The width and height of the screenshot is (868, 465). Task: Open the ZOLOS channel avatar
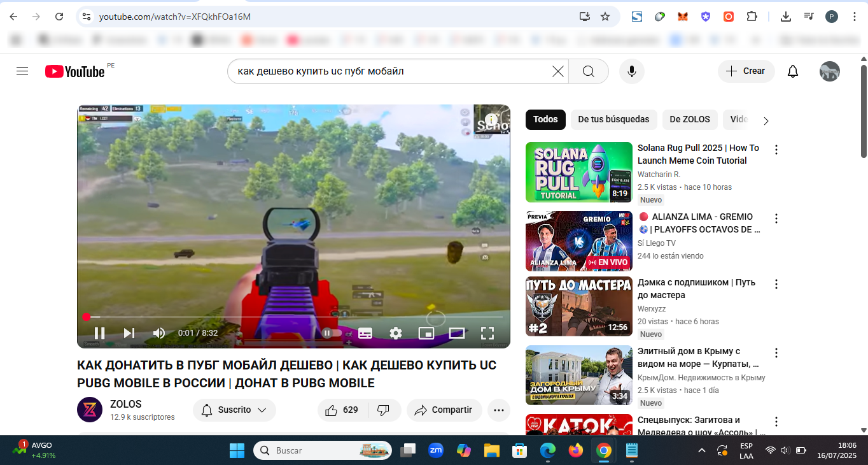pyautogui.click(x=90, y=410)
